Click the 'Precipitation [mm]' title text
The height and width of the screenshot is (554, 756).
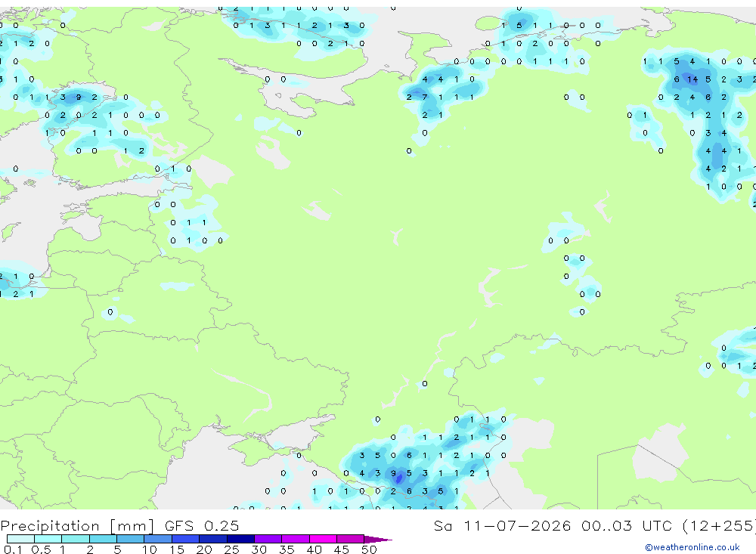pos(77,526)
